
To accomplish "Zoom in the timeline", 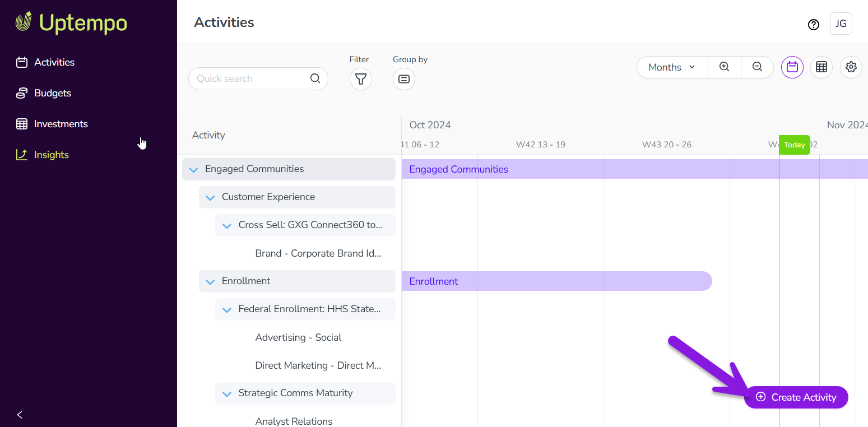I will coord(725,67).
